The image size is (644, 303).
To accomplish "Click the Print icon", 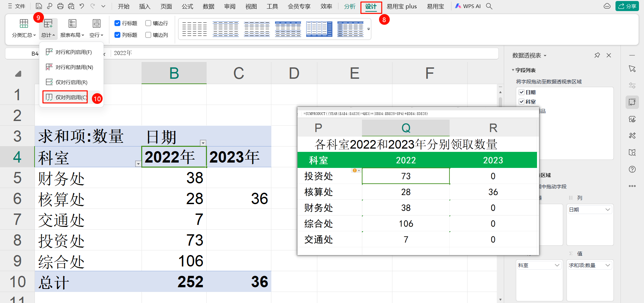I will click(60, 6).
